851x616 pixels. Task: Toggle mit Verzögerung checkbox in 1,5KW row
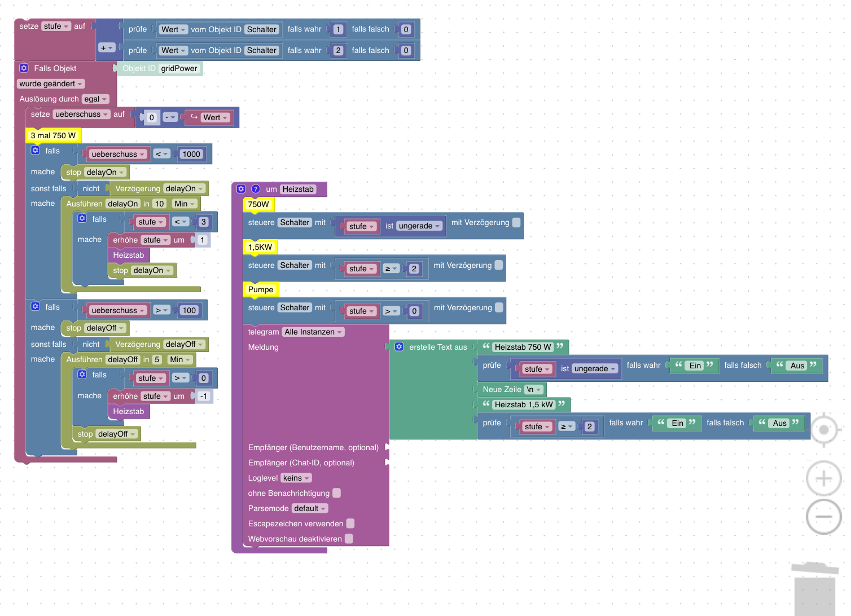click(x=499, y=265)
